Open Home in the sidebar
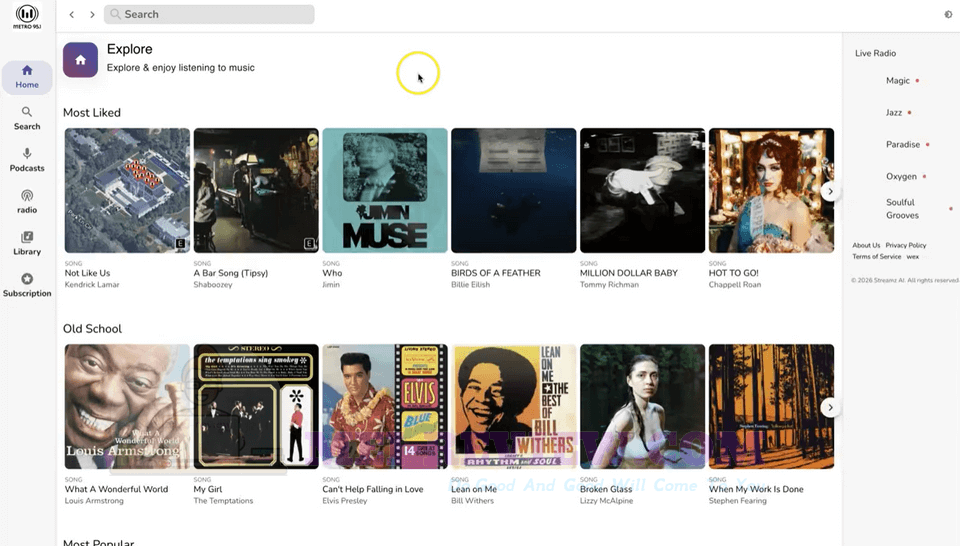 [x=27, y=77]
